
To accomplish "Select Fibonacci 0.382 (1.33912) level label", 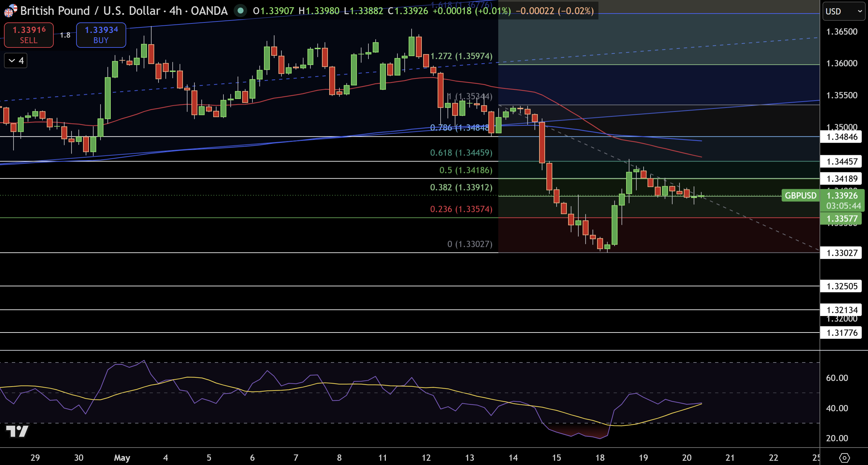I will 461,187.
